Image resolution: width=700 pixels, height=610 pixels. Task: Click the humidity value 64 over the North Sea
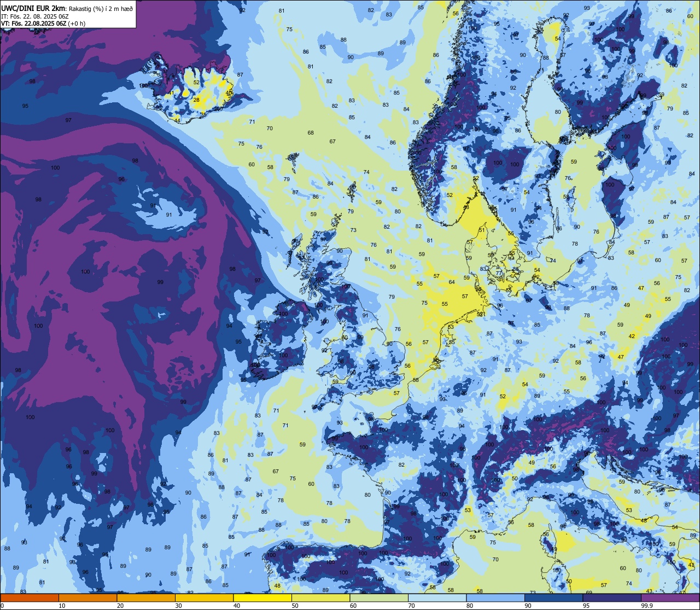452,282
